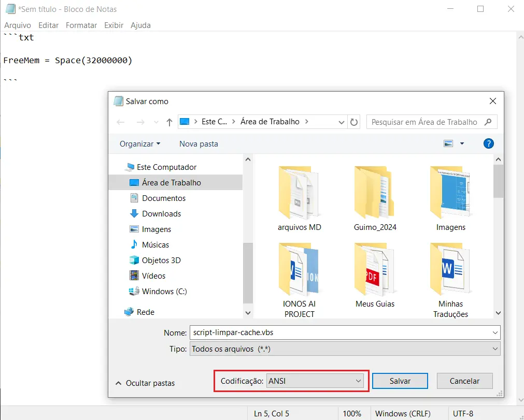Click the Up one level arrow
Image resolution: width=524 pixels, height=420 pixels.
click(169, 122)
